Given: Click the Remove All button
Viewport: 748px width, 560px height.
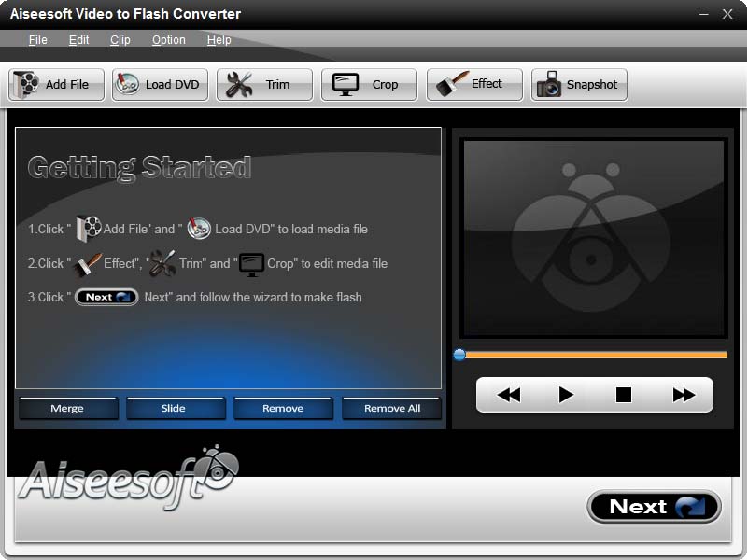Looking at the screenshot, I should click(x=390, y=408).
